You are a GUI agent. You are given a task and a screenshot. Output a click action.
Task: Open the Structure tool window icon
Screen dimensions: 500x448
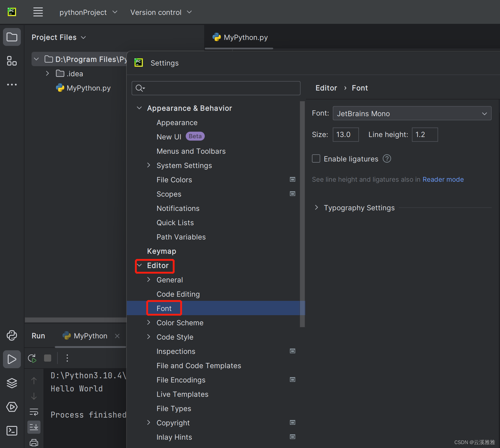12,61
